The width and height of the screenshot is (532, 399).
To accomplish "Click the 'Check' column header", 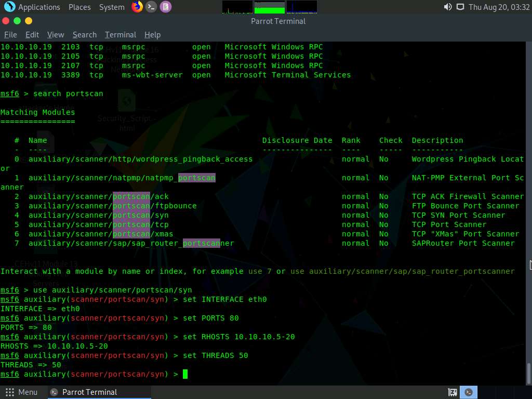I will 391,140.
